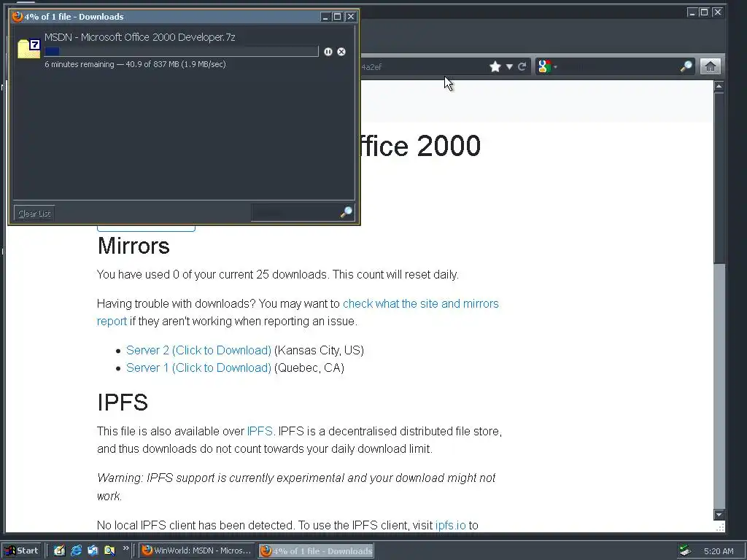Minimize the WinWorld browser window
The image size is (747, 560).
pos(692,12)
